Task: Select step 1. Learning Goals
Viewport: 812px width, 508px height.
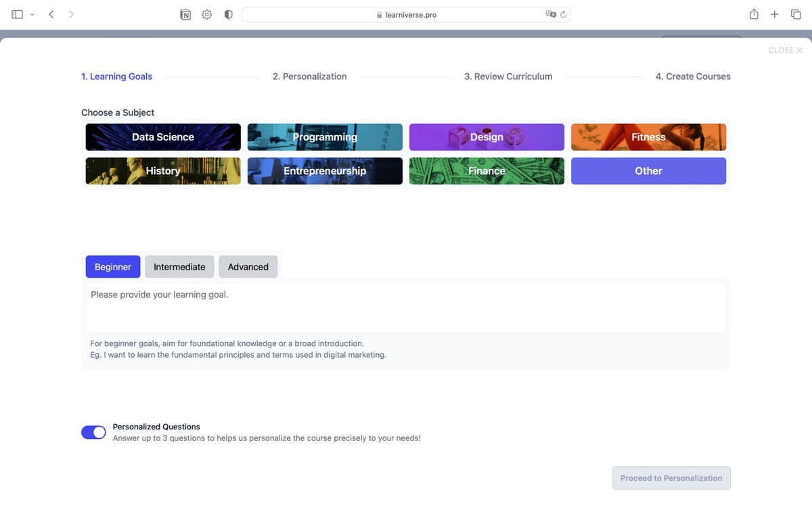Action: tap(116, 77)
